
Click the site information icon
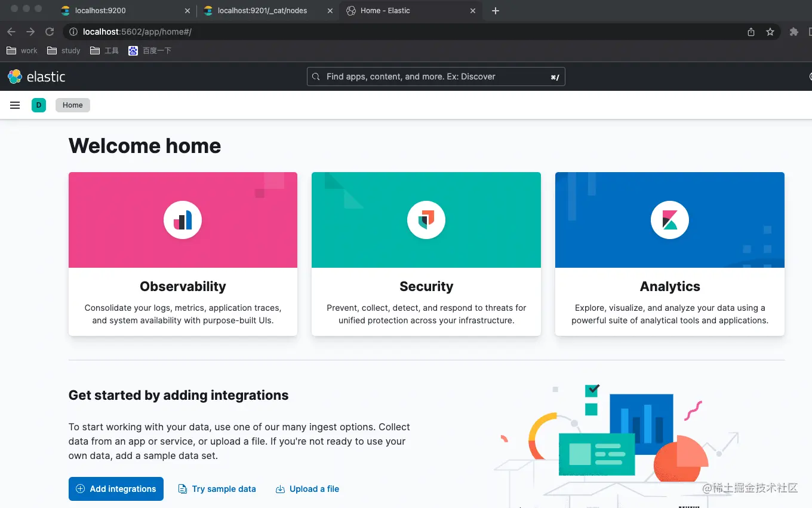tap(73, 32)
